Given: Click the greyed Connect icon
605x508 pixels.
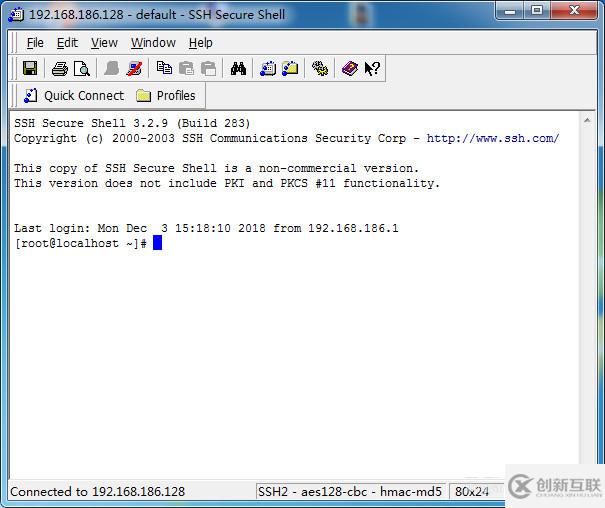Looking at the screenshot, I should point(112,69).
